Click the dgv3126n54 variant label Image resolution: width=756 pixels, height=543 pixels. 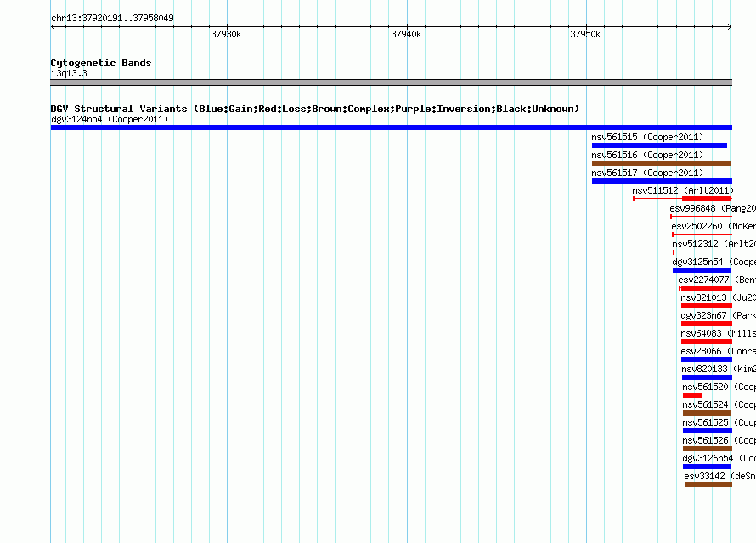click(x=719, y=458)
